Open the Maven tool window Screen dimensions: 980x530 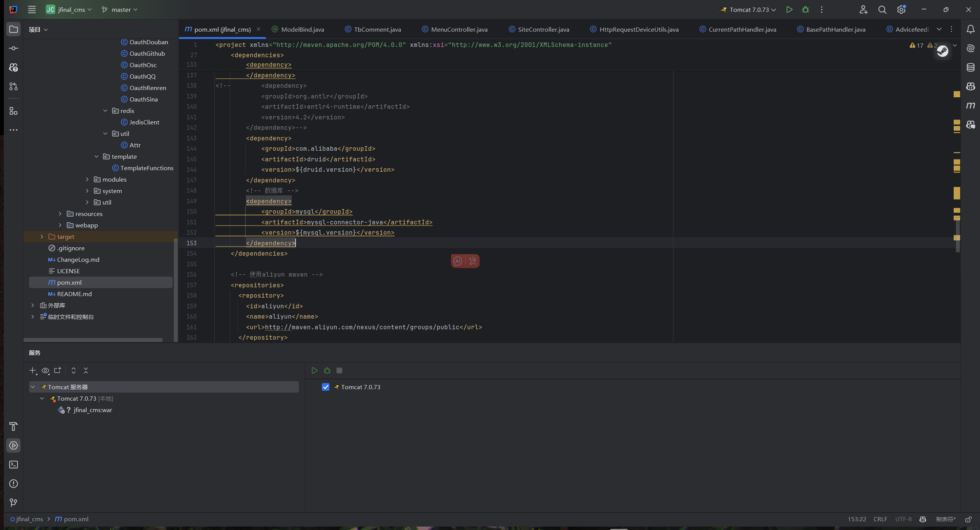click(970, 106)
